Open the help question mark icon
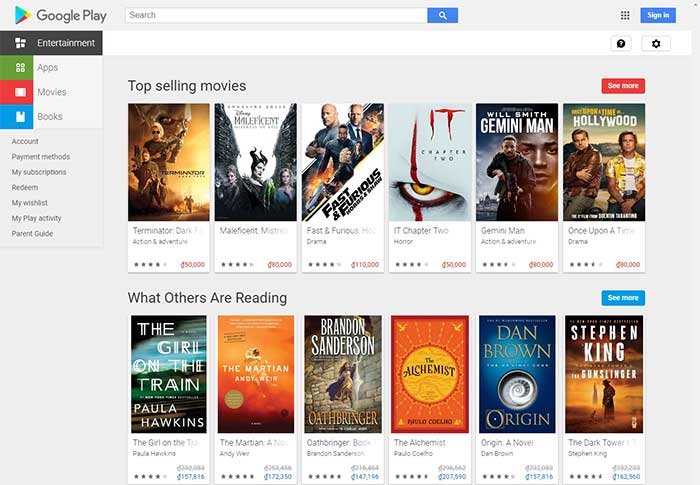Image resolution: width=700 pixels, height=485 pixels. coord(621,43)
